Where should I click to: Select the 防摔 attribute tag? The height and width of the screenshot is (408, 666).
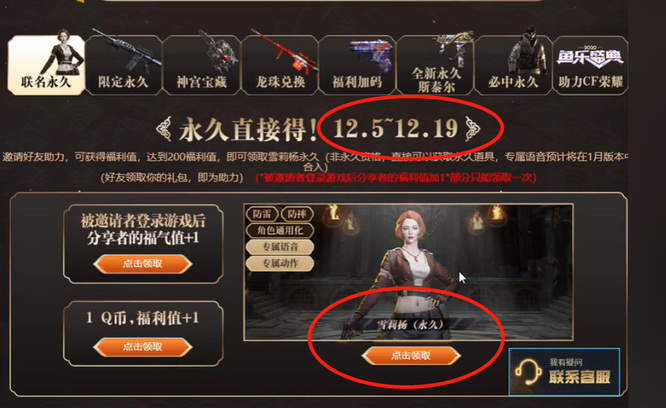pyautogui.click(x=297, y=214)
